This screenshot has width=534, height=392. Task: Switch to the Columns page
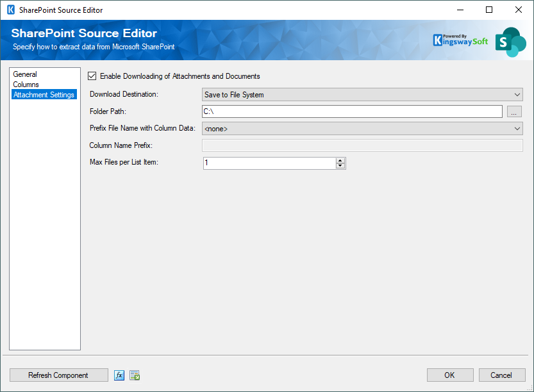26,85
